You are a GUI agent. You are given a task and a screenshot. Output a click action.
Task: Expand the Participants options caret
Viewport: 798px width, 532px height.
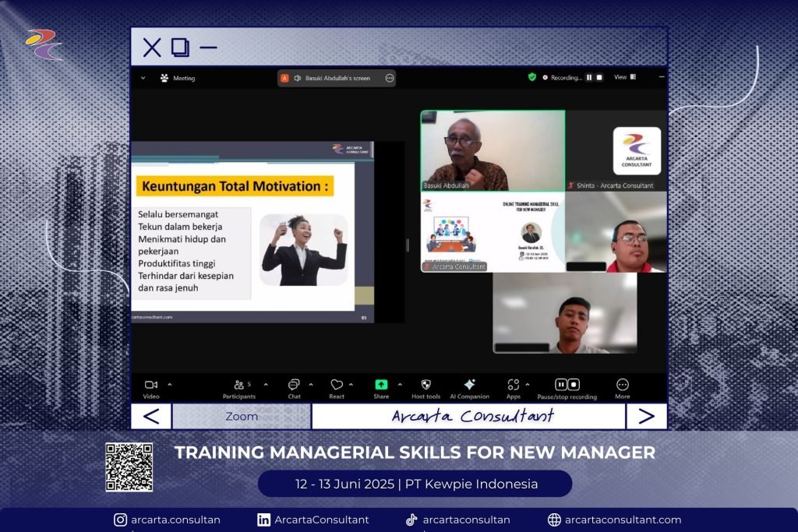[x=266, y=385]
